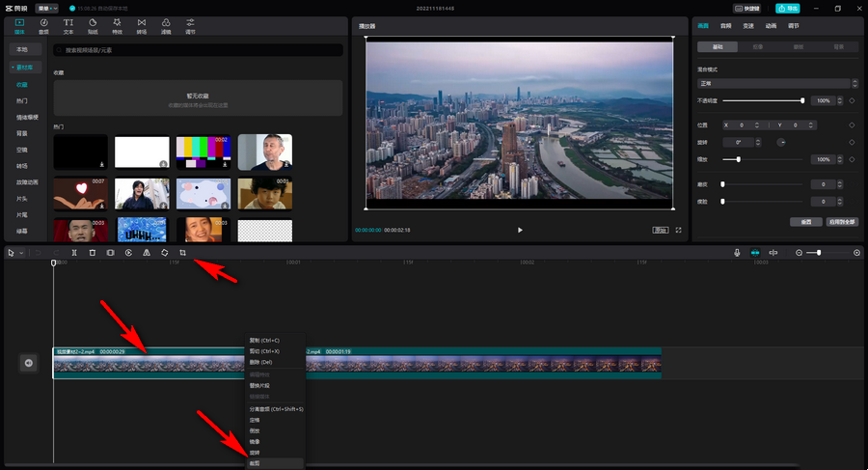Open the 贴纸 stickers panel

click(x=93, y=25)
